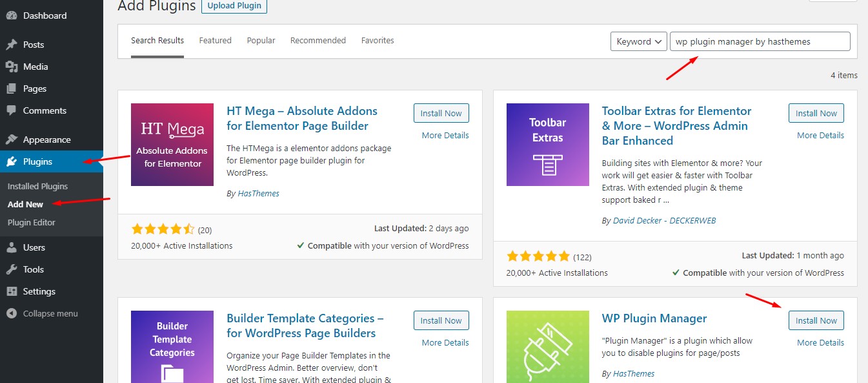The height and width of the screenshot is (383, 868).
Task: Open the Media library icon
Action: click(11, 66)
